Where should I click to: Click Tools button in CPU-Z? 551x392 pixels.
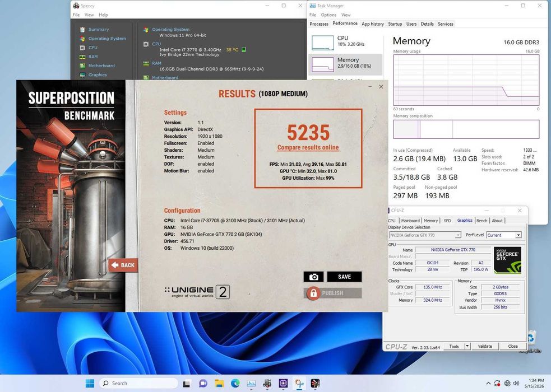(x=453, y=347)
